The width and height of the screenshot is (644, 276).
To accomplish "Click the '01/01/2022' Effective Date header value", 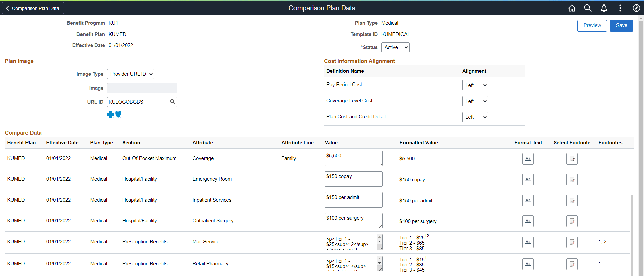I will 121,45.
